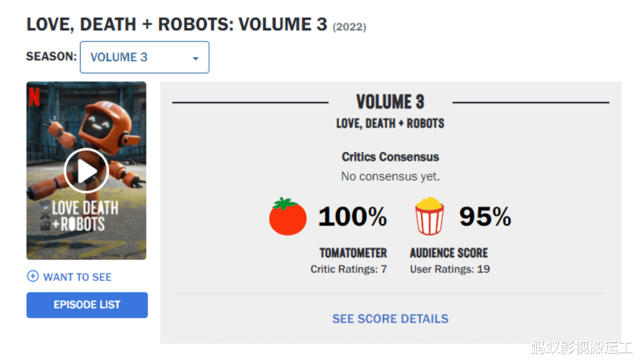Open the Episode List

[87, 305]
